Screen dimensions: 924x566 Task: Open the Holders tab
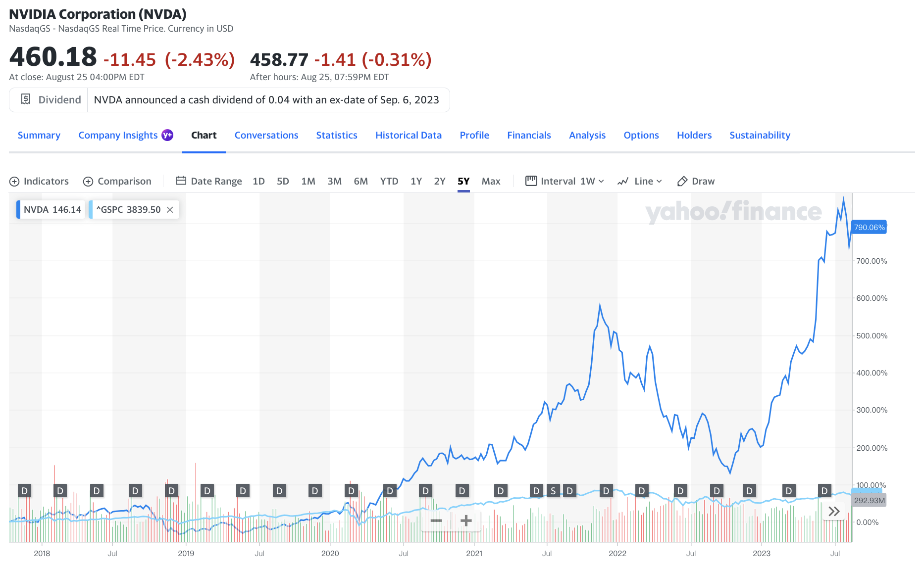tap(694, 135)
